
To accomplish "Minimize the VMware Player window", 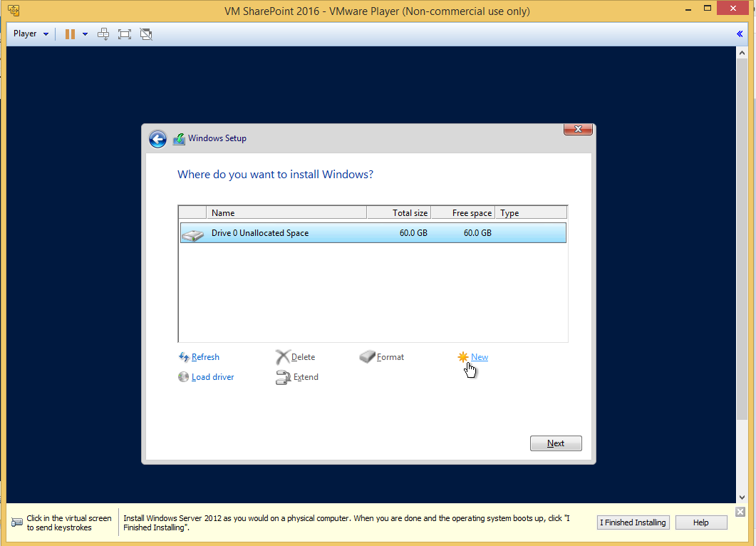I will click(x=688, y=9).
